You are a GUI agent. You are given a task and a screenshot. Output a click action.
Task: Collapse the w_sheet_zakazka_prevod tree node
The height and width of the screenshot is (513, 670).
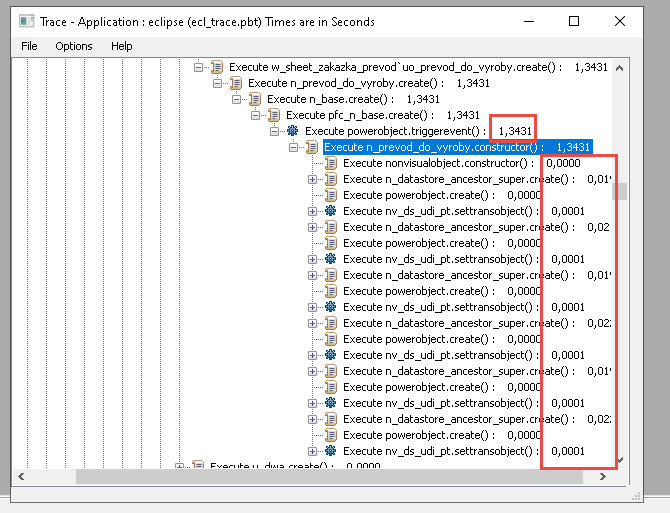point(198,67)
